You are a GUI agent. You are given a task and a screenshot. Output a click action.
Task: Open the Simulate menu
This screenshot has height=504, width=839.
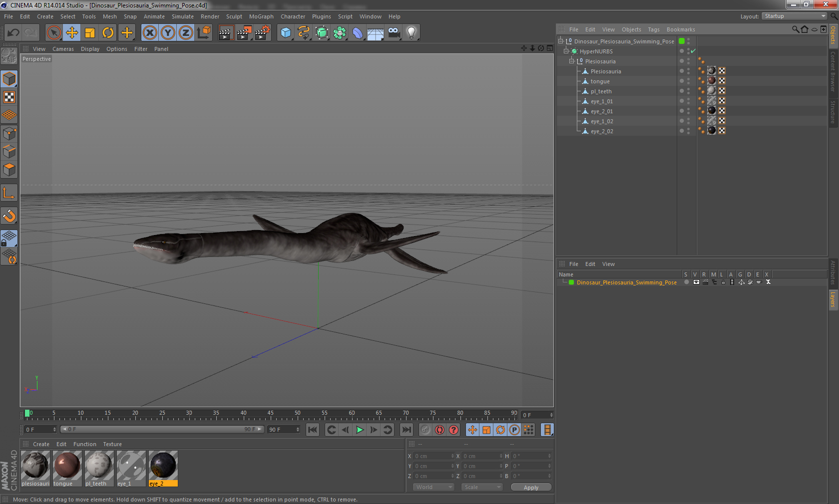tap(183, 16)
